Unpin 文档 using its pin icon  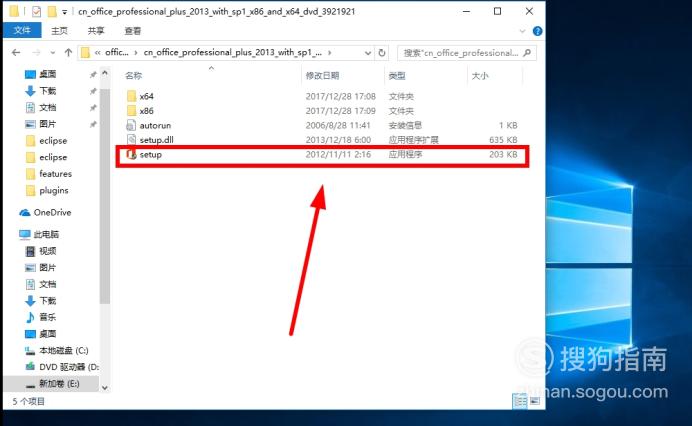[x=93, y=108]
